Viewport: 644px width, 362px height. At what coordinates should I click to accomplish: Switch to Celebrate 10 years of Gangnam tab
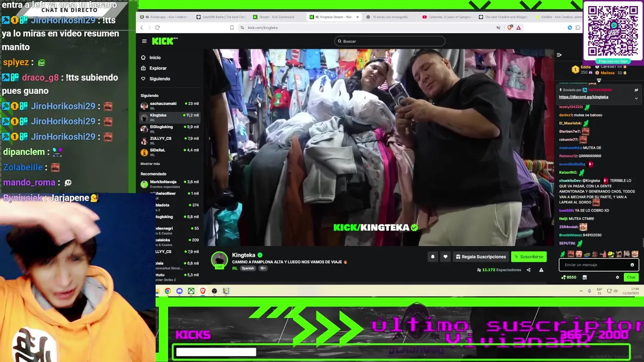pyautogui.click(x=446, y=17)
